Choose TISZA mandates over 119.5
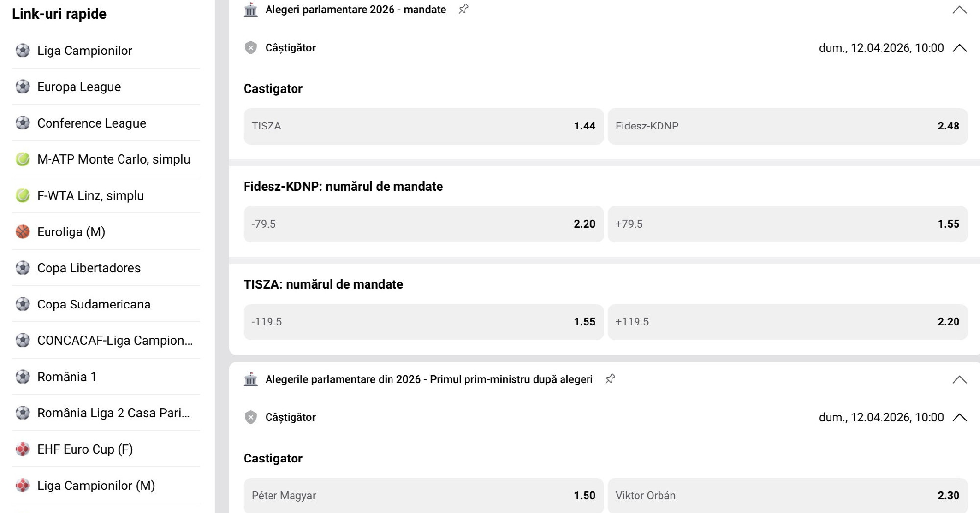980x513 pixels. point(787,322)
